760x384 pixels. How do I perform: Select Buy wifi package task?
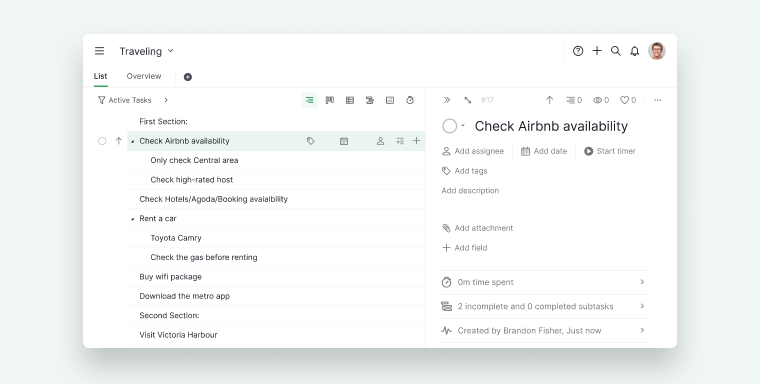point(276,277)
